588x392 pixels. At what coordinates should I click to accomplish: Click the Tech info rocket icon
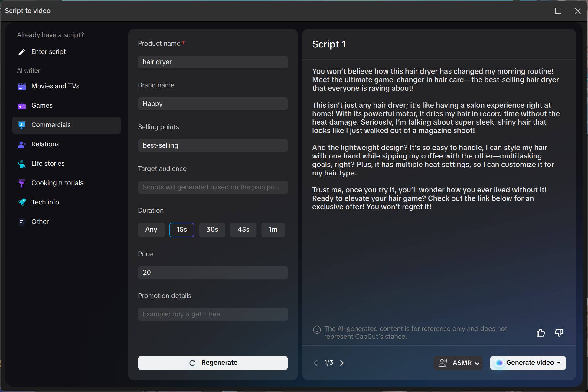(22, 202)
